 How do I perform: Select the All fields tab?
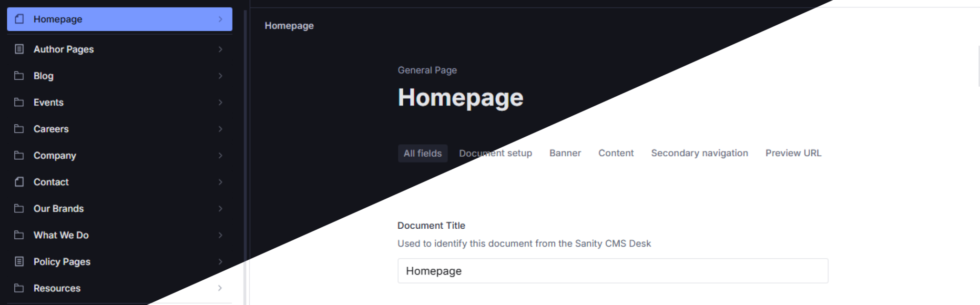[422, 153]
